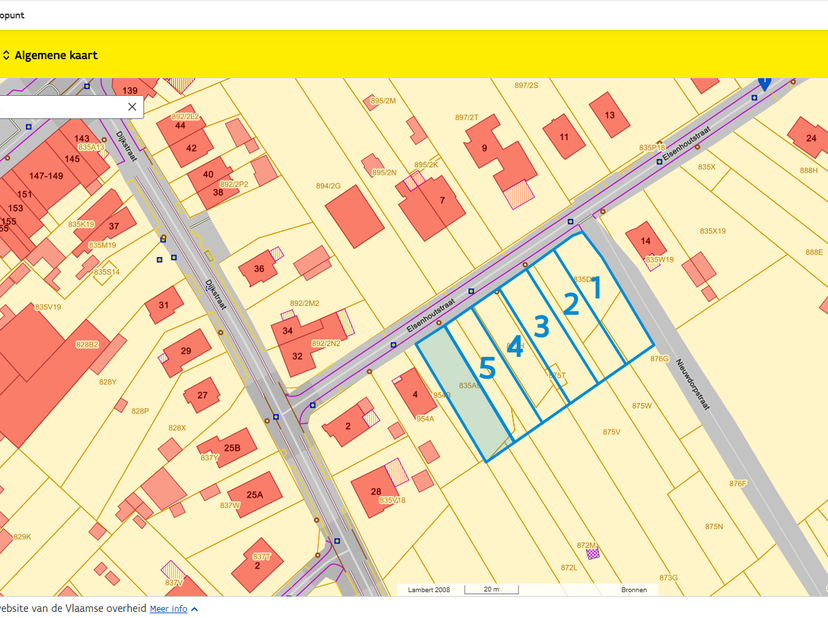The width and height of the screenshot is (828, 618).
Task: Click the blue location pin marker
Action: click(x=764, y=83)
